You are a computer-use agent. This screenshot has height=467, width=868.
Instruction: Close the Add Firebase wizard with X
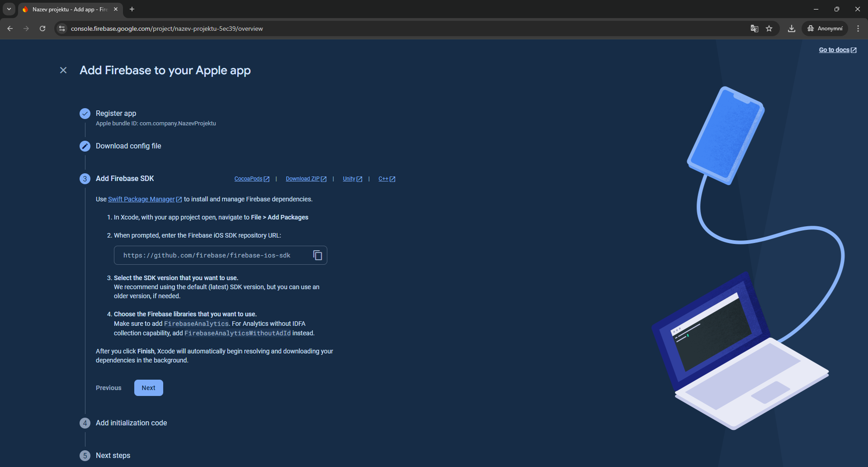(x=63, y=70)
